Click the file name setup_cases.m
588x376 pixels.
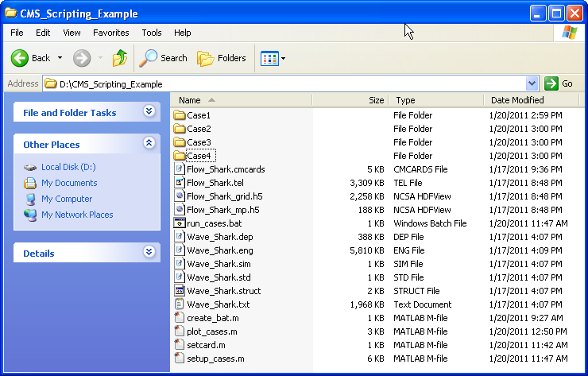tap(215, 359)
